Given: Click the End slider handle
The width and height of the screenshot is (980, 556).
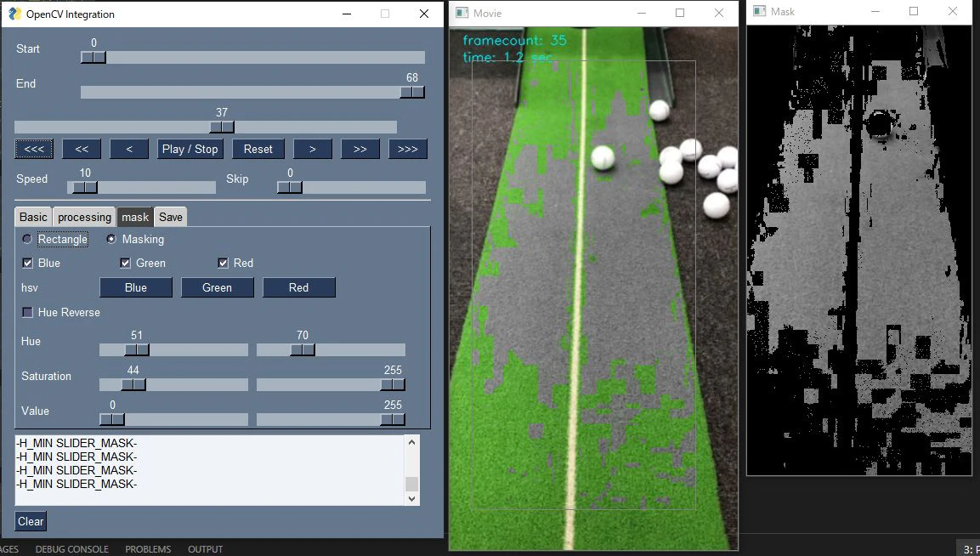Looking at the screenshot, I should coord(412,92).
